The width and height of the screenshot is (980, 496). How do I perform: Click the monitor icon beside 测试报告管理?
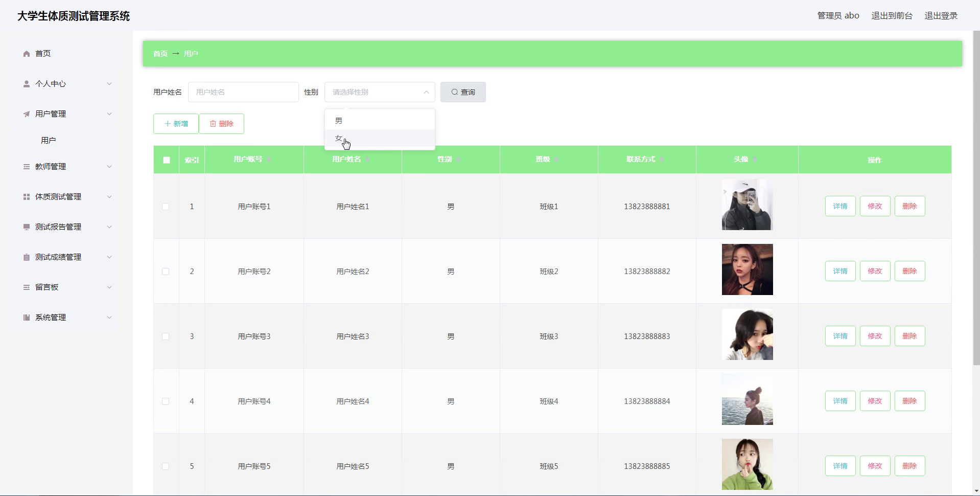click(x=27, y=227)
